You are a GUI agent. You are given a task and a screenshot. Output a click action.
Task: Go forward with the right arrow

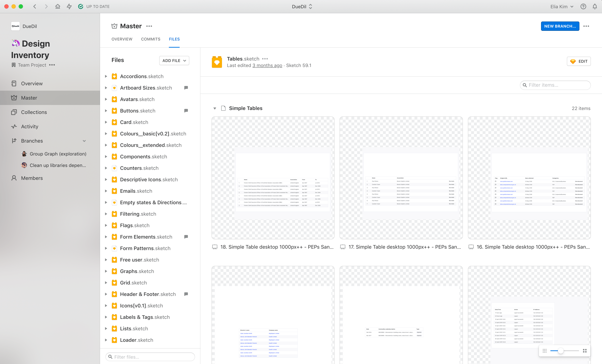pyautogui.click(x=46, y=6)
